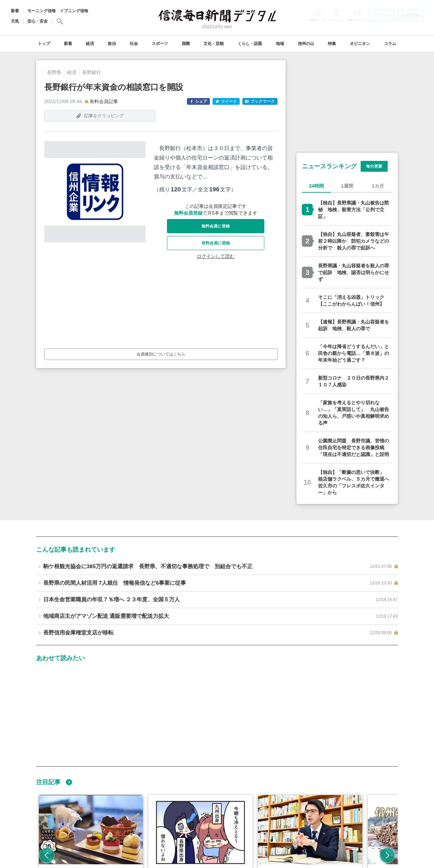Switch ranking to the 24時間 tab
This screenshot has width=434, height=868.
(x=316, y=186)
